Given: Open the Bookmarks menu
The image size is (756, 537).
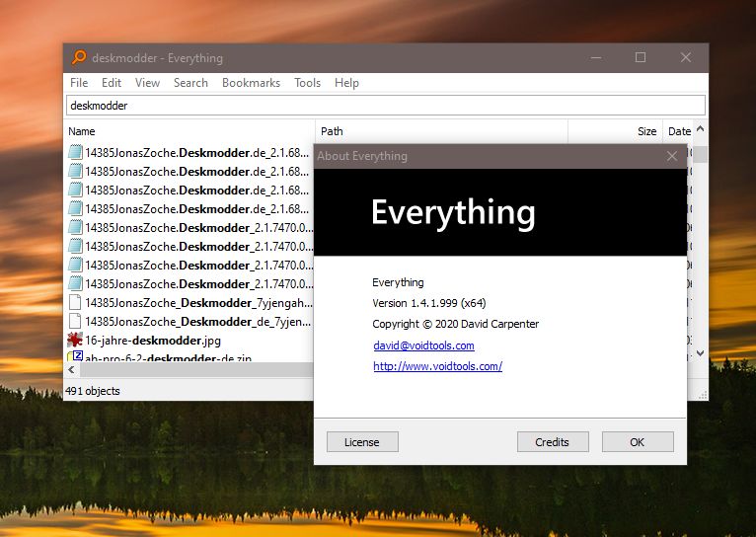Looking at the screenshot, I should [x=252, y=83].
